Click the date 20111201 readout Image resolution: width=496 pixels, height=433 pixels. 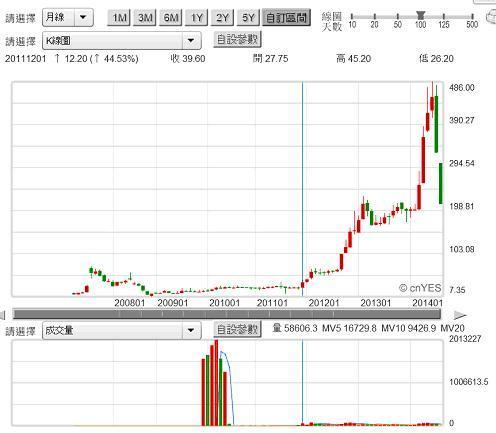26,59
